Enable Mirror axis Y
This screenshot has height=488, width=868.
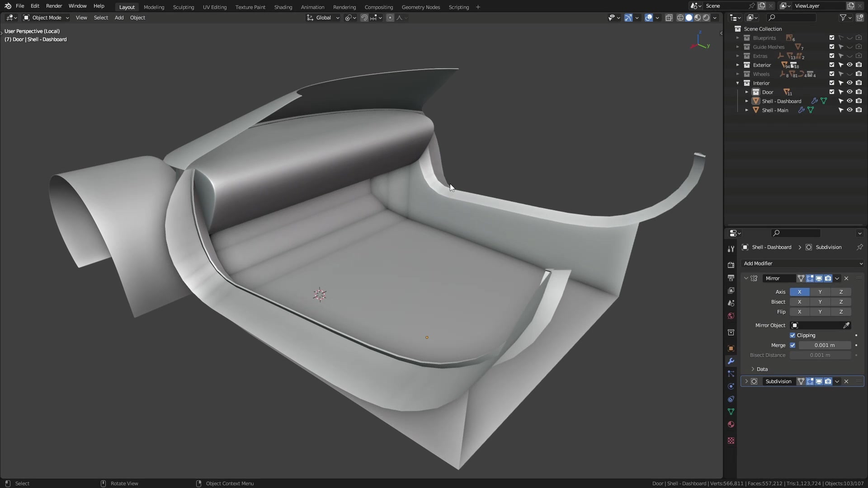(x=820, y=292)
